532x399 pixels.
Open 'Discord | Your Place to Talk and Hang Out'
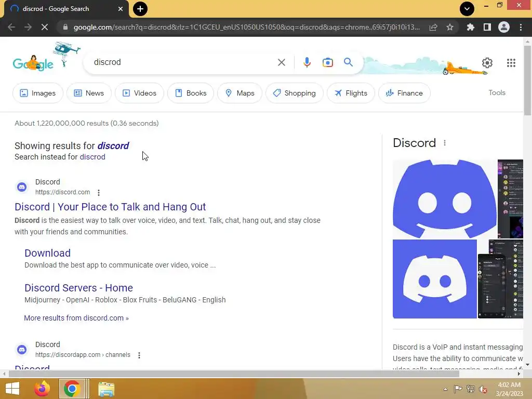point(110,207)
